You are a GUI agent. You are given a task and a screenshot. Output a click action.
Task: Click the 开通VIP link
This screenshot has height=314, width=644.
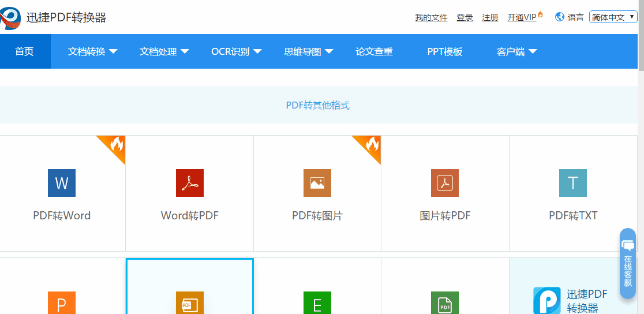(x=522, y=17)
